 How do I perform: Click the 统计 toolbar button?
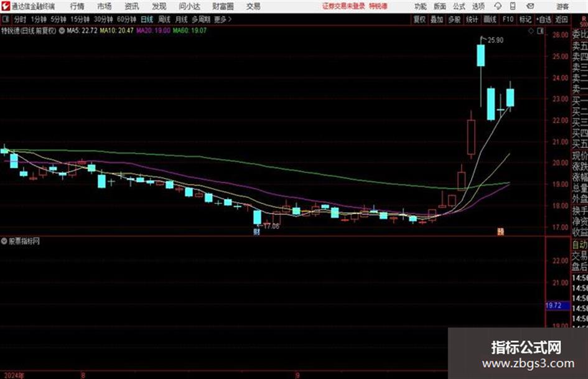click(472, 19)
